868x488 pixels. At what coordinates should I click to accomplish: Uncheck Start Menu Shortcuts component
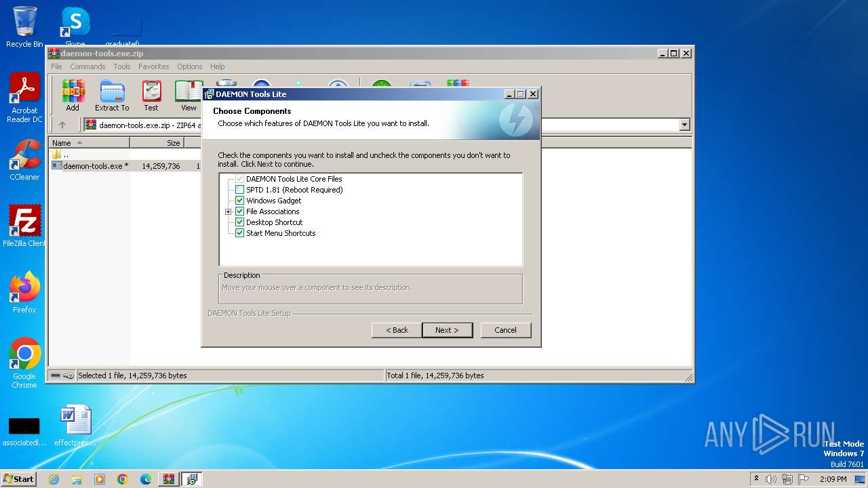tap(239, 233)
